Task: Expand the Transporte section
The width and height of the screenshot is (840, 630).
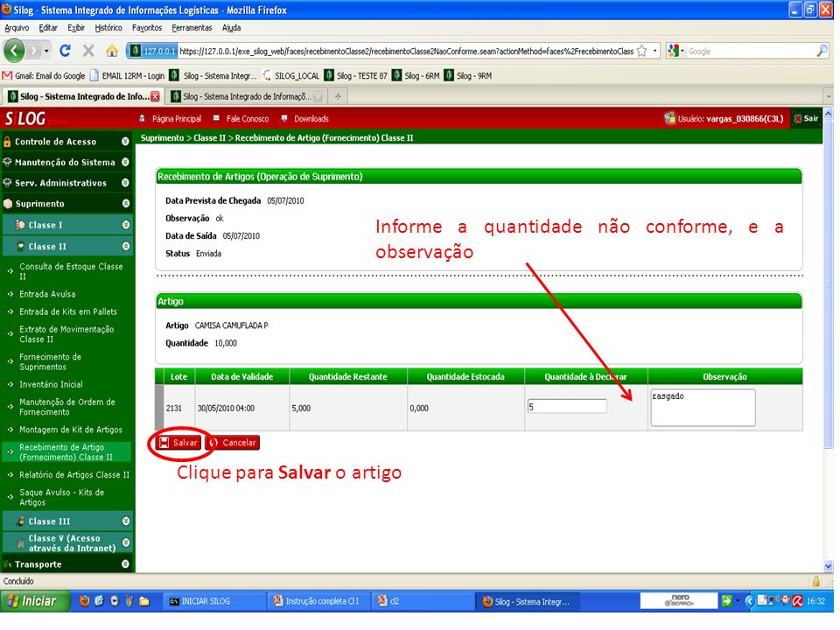Action: pyautogui.click(x=66, y=564)
